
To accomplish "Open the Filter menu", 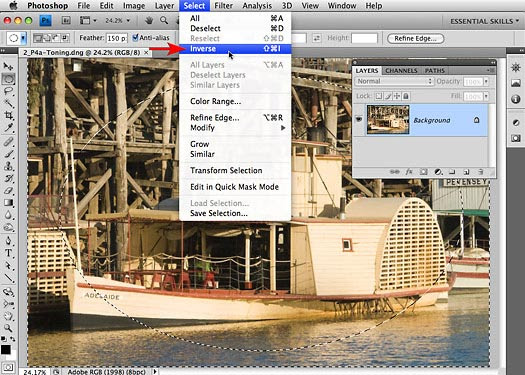I will pyautogui.click(x=223, y=6).
